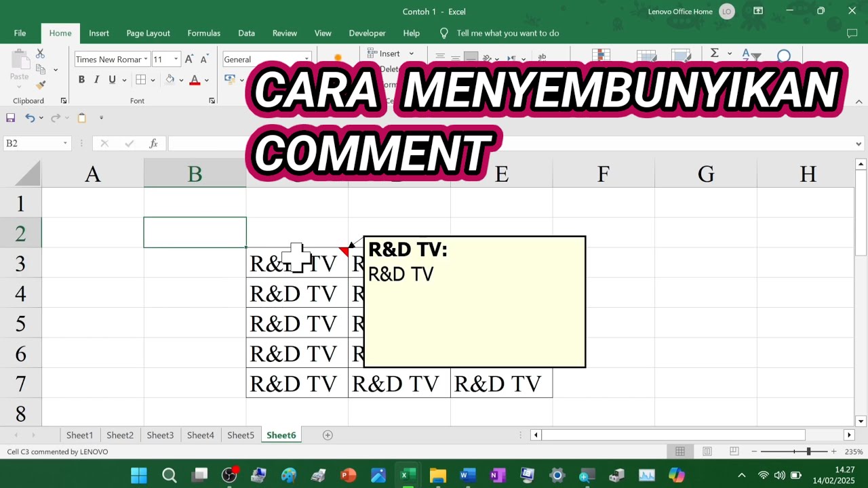Click the Redo arrow
This screenshot has width=868, height=488.
click(x=56, y=117)
